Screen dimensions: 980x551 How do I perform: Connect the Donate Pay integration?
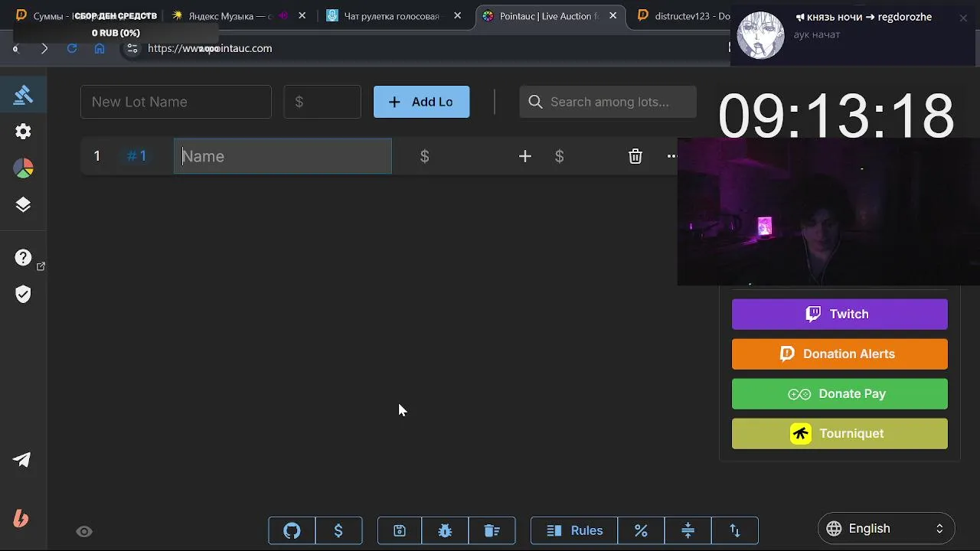click(x=840, y=393)
